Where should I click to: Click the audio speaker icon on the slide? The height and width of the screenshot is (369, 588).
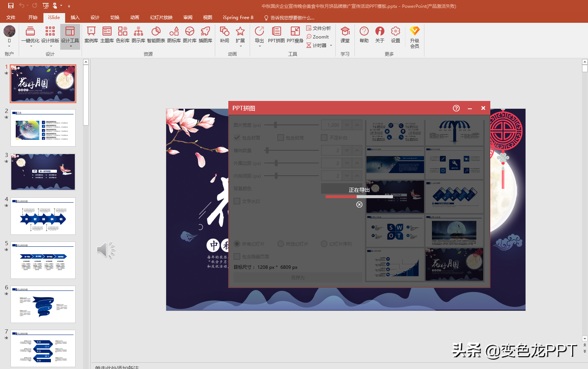click(106, 250)
